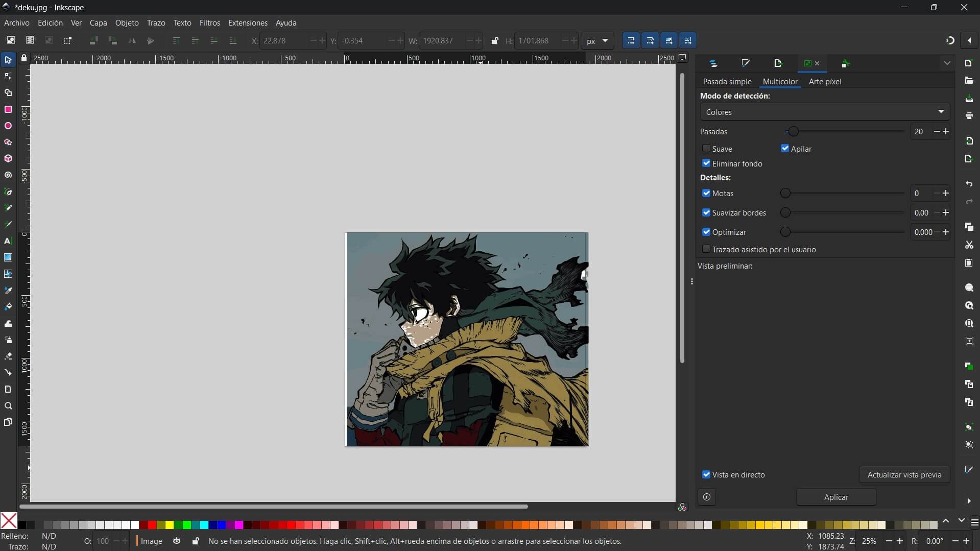
Task: Enable the Suave checkbox
Action: (706, 149)
